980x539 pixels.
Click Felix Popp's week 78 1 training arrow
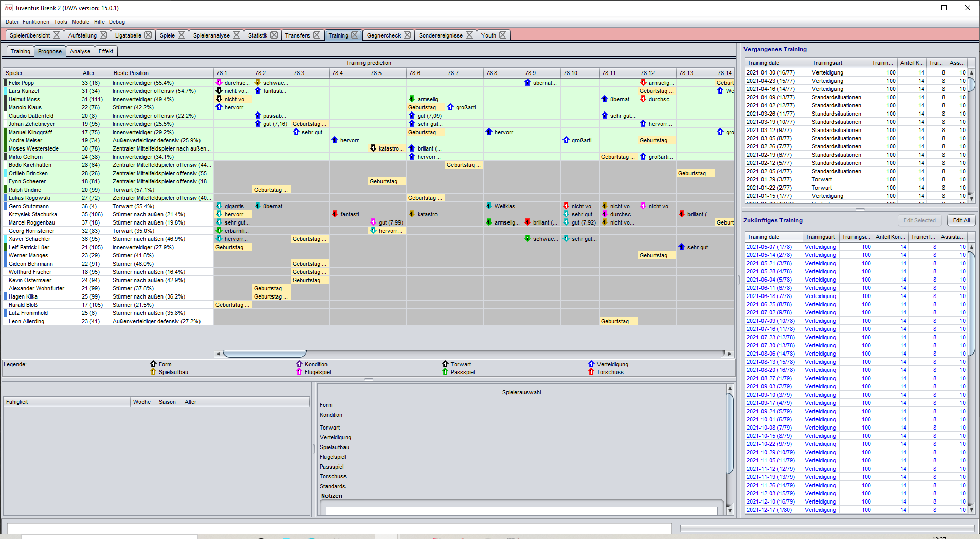[219, 83]
